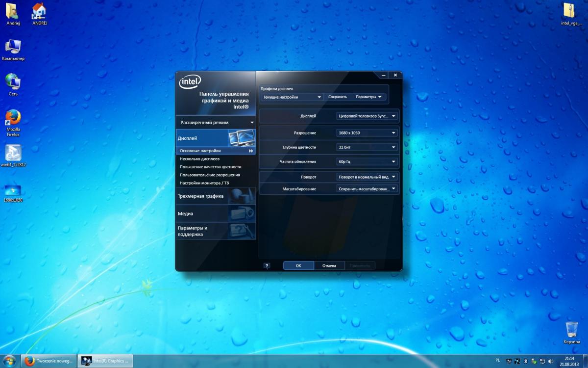This screenshot has width=588, height=368.
Task: Open the Корзина recycle bin icon
Action: pyautogui.click(x=571, y=329)
